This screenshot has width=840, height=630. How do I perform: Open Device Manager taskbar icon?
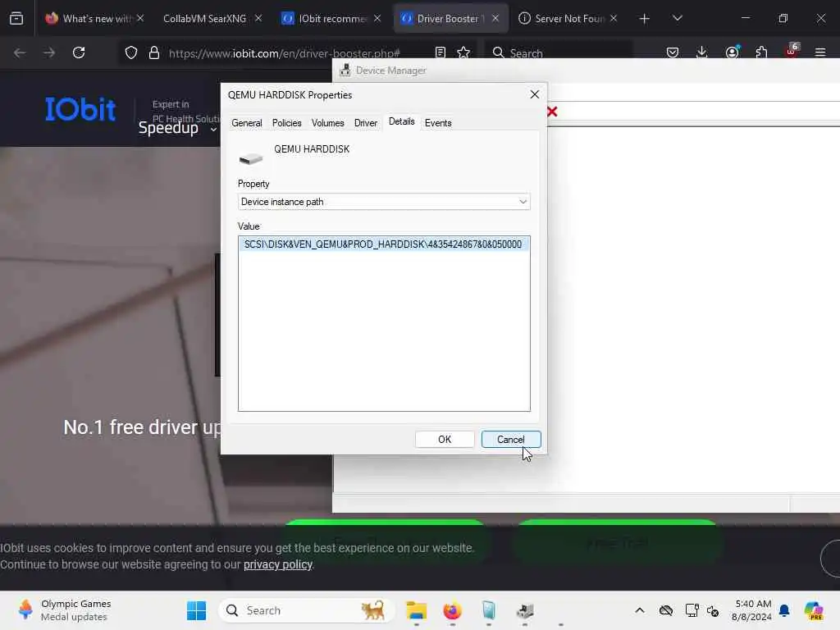coord(524,610)
